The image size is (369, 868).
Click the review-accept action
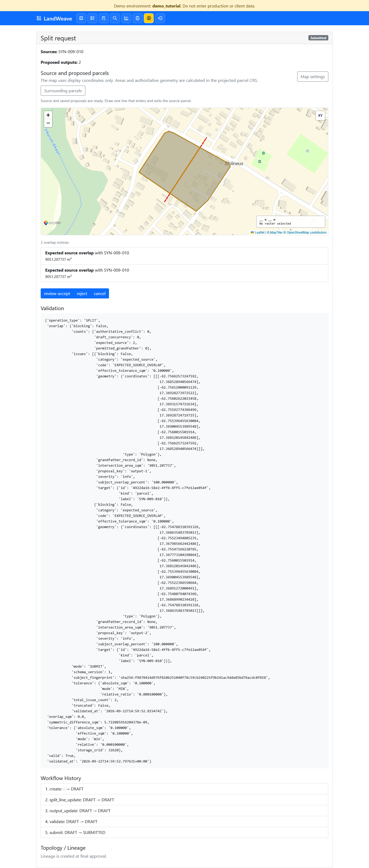[x=57, y=293]
